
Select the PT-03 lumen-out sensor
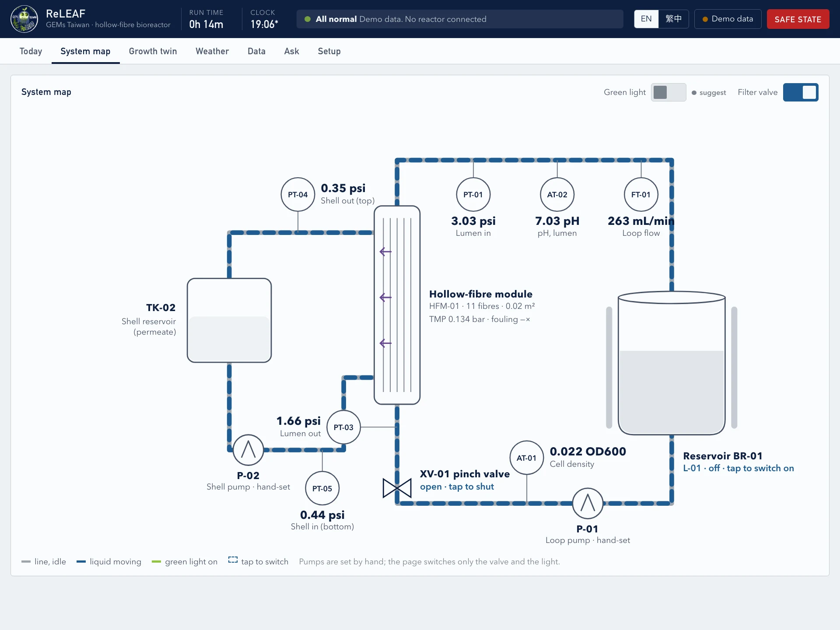[x=343, y=427]
